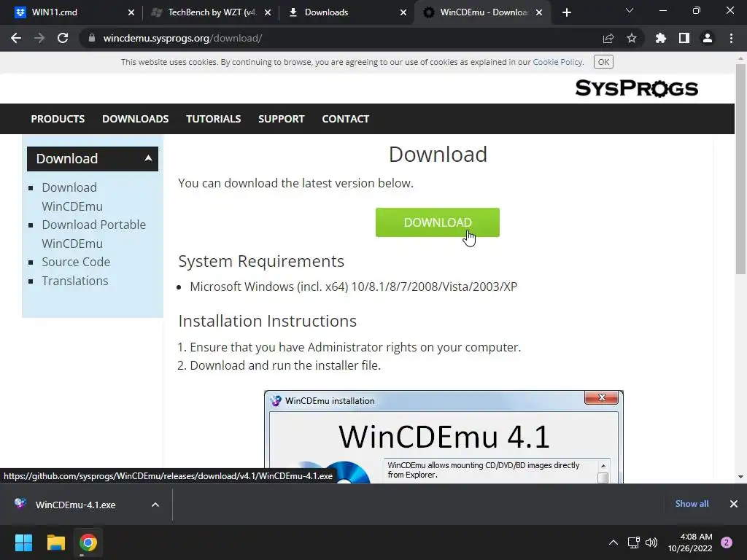
Task: Expand WinCDEmu-4.1.exe download options chevron
Action: coord(155,505)
